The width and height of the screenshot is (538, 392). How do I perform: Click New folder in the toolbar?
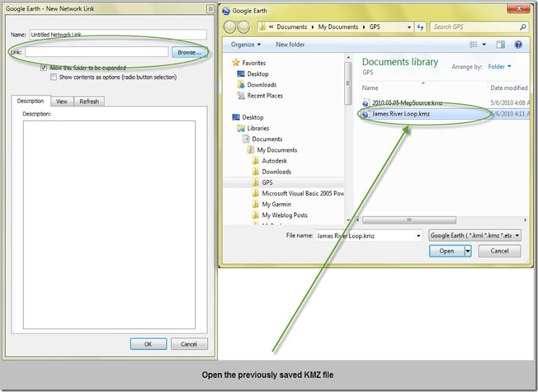291,44
